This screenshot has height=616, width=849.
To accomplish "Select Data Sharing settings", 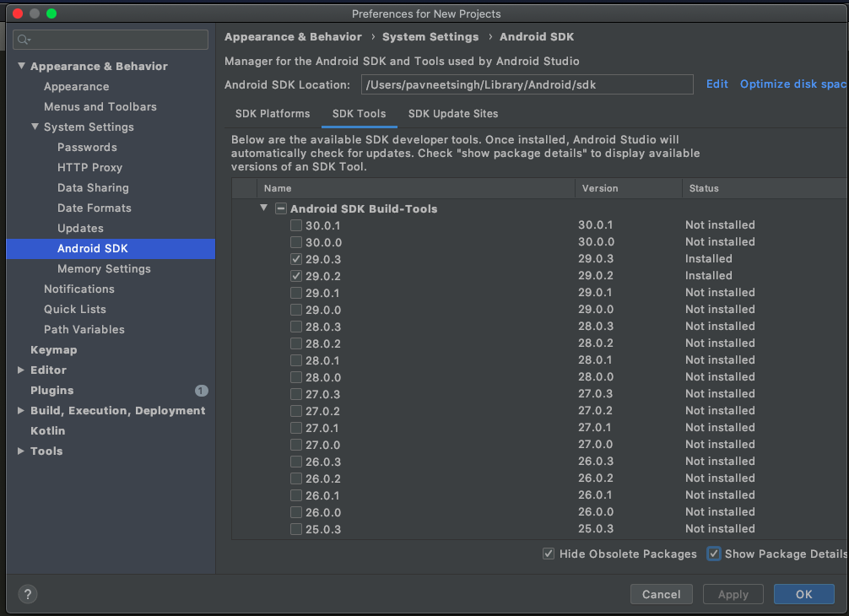I will tap(93, 188).
